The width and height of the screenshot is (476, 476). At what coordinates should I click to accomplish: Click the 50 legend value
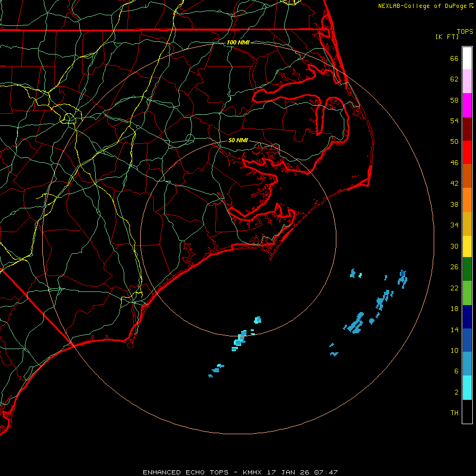click(454, 142)
